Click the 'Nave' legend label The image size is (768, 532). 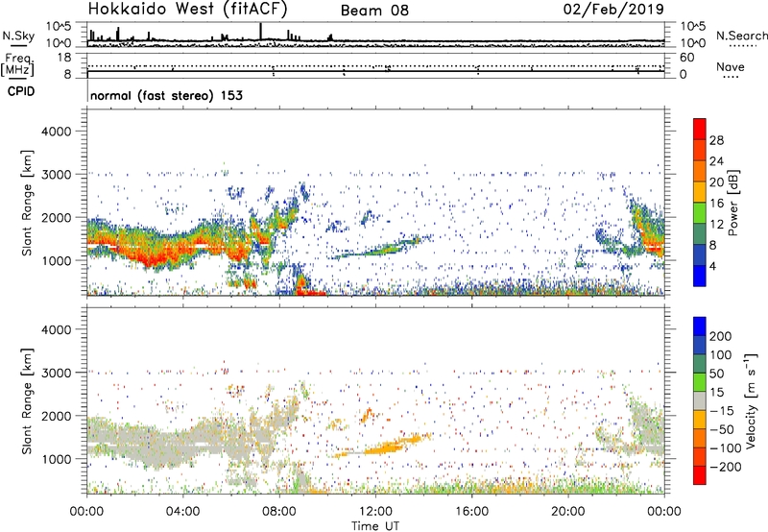[x=731, y=67]
